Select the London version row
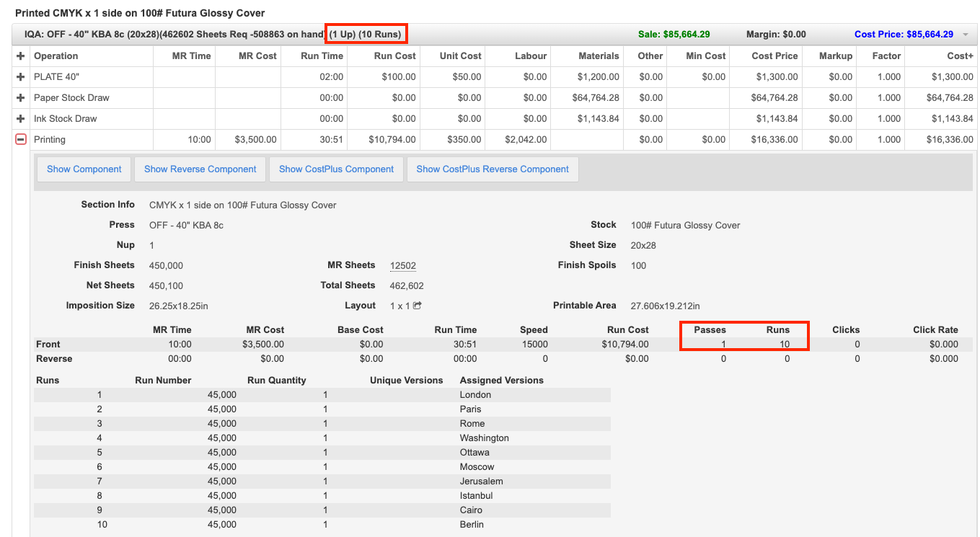 322,395
